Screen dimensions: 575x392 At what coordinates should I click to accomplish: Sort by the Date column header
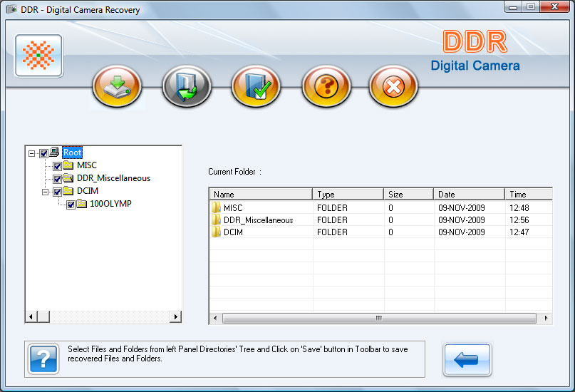tap(469, 194)
